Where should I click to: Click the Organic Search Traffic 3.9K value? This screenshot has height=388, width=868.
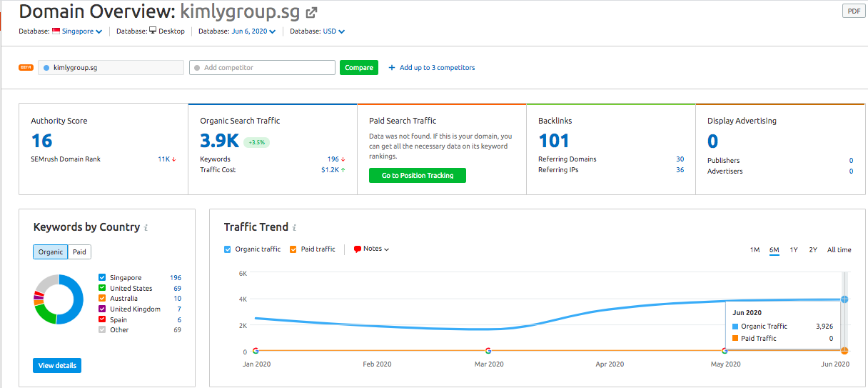[220, 141]
